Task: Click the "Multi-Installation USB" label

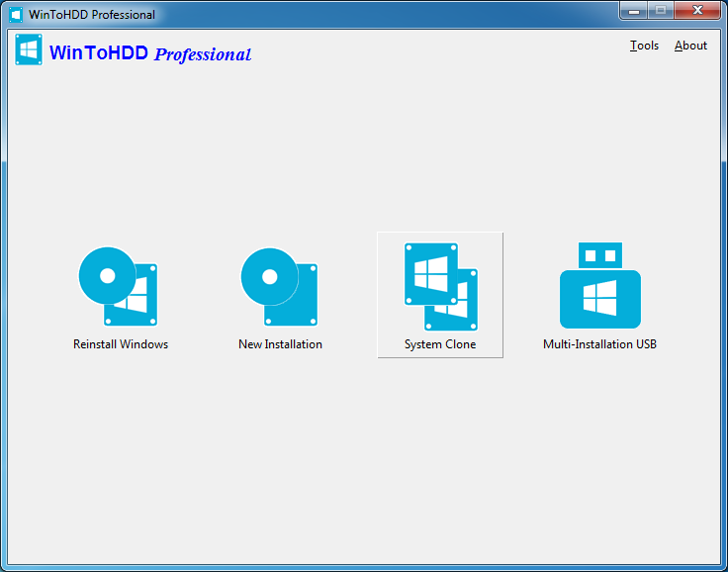Action: coord(599,344)
